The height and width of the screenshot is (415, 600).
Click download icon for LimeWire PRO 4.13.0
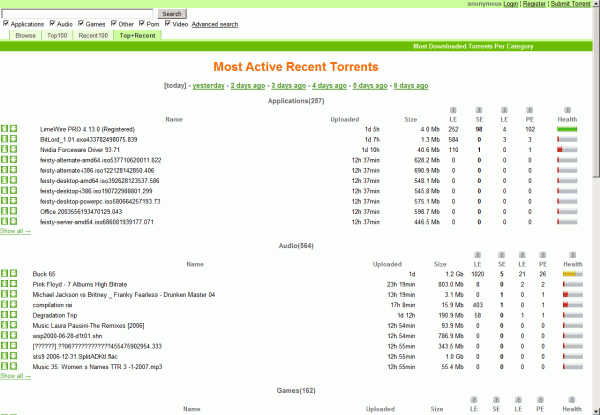click(13, 129)
